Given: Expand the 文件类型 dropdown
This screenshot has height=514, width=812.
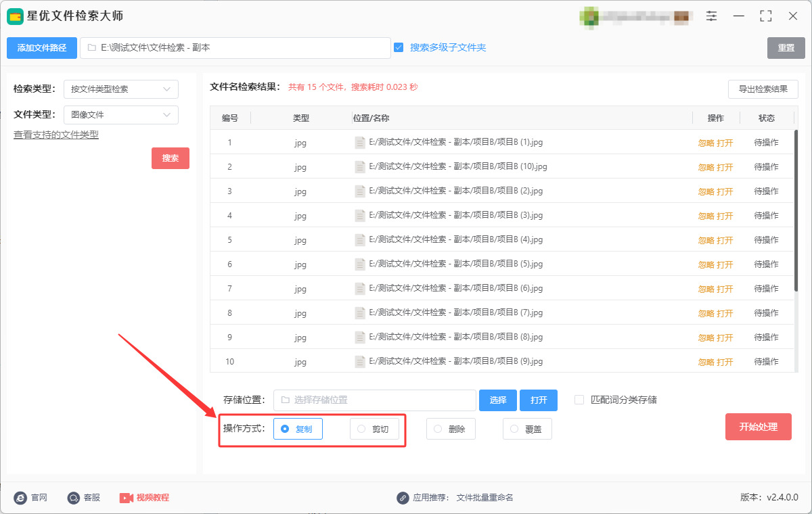Looking at the screenshot, I should pos(121,115).
